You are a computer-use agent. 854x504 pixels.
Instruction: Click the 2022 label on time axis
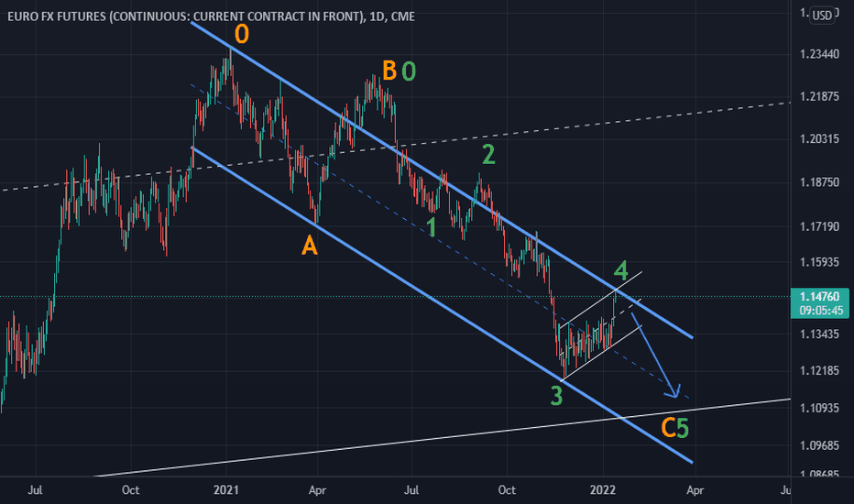point(603,490)
